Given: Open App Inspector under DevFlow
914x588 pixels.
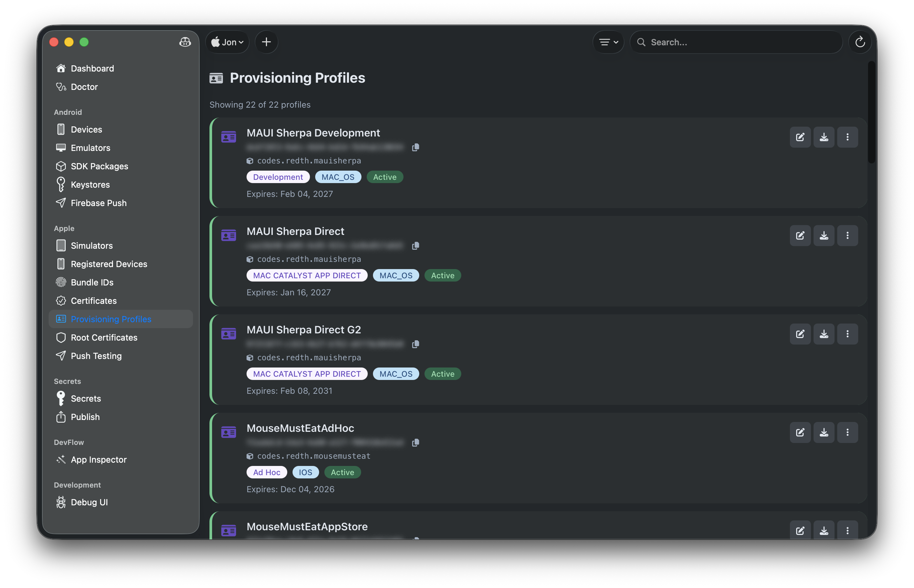Looking at the screenshot, I should (98, 460).
